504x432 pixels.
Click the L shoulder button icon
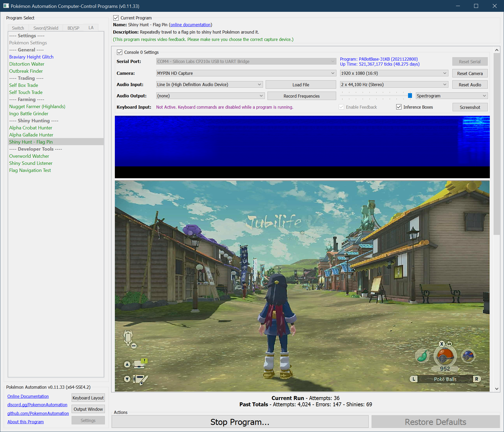(414, 379)
